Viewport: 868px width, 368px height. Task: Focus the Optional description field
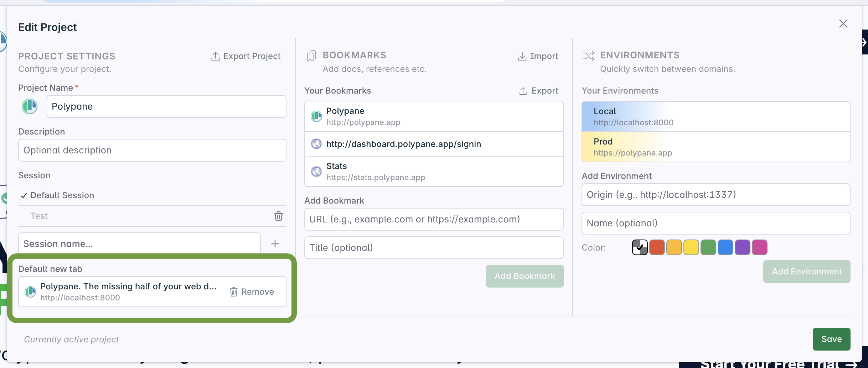[152, 150]
